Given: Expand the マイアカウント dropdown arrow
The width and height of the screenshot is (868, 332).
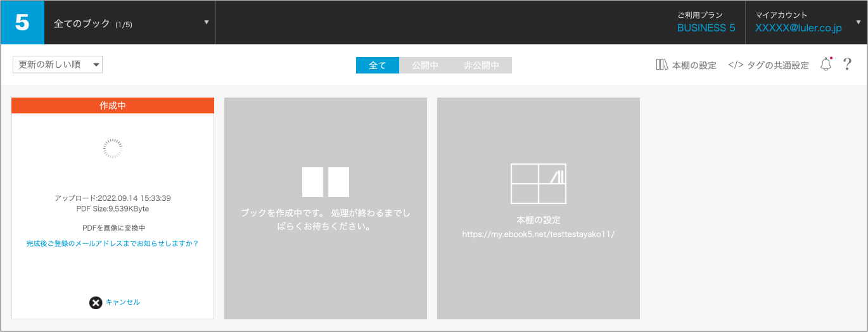Looking at the screenshot, I should (858, 22).
